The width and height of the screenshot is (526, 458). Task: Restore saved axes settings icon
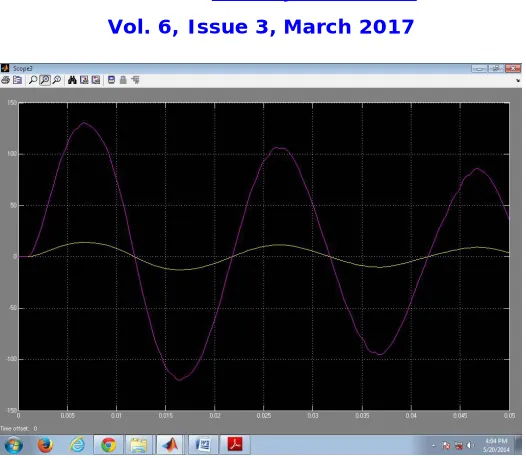click(96, 80)
